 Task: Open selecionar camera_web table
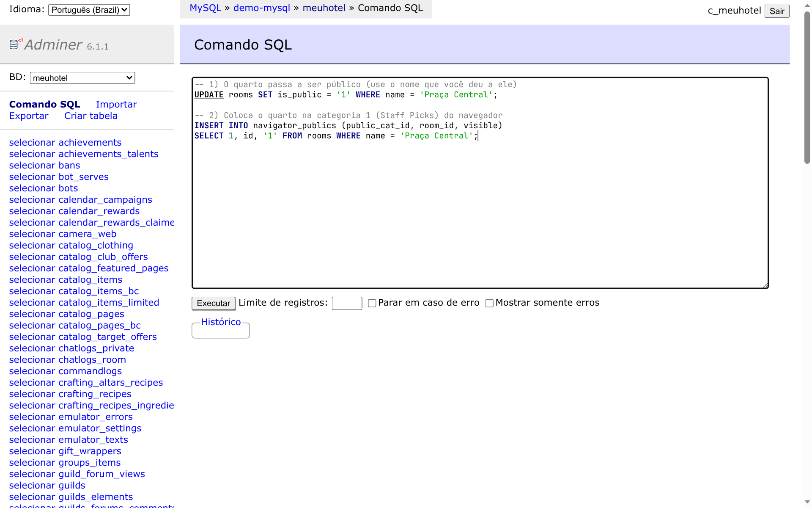(63, 234)
